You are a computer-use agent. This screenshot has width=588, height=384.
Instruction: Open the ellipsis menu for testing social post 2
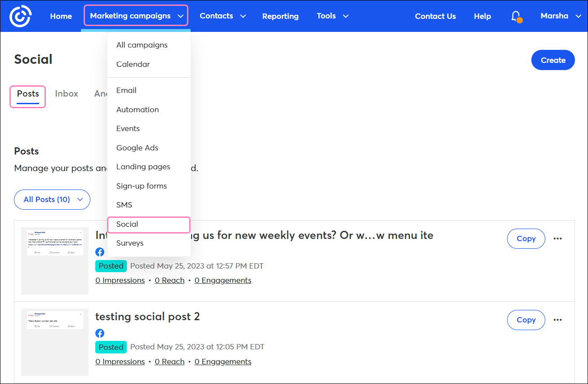pos(558,320)
